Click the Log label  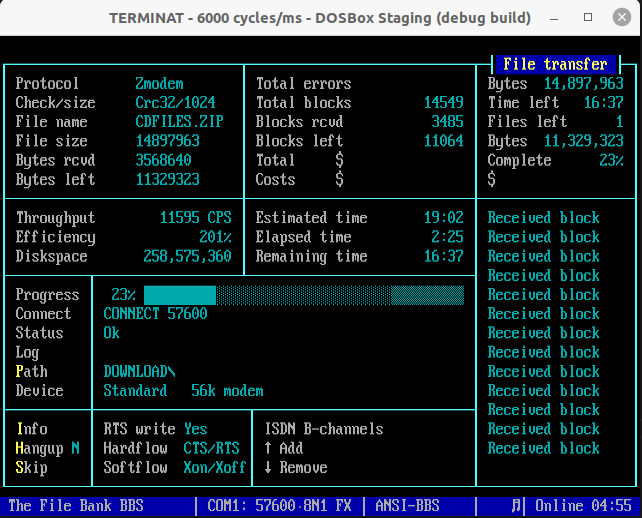27,353
